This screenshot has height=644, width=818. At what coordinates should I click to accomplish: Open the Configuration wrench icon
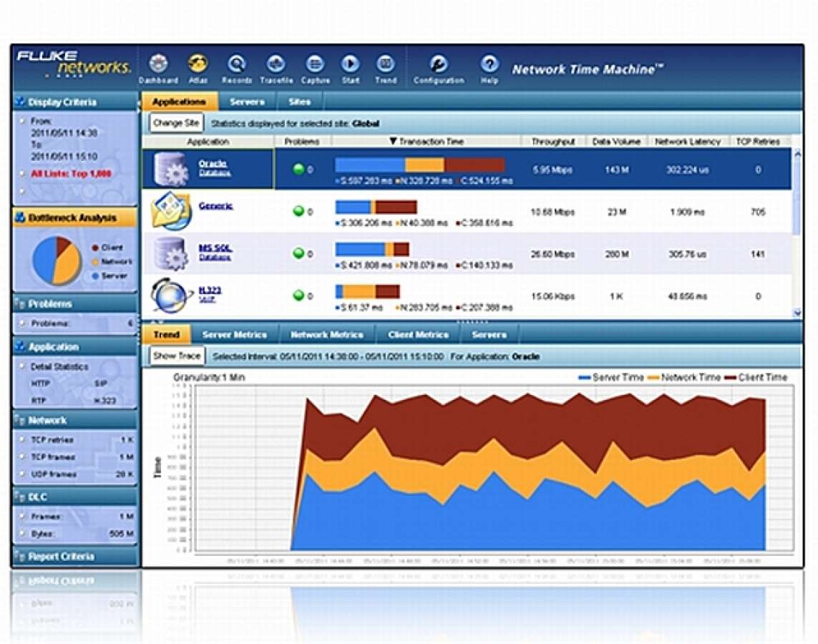[x=438, y=64]
